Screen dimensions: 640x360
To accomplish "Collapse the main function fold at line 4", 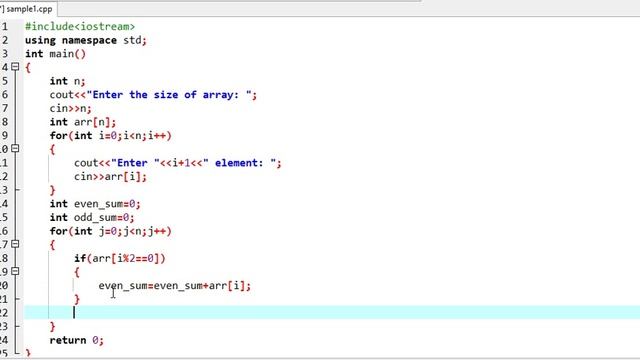I will coord(15,67).
